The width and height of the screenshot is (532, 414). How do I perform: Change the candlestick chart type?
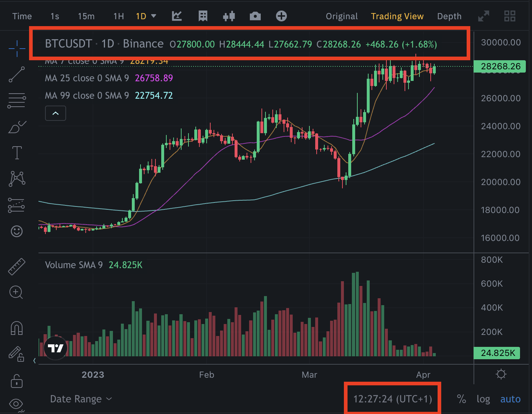[x=229, y=16]
